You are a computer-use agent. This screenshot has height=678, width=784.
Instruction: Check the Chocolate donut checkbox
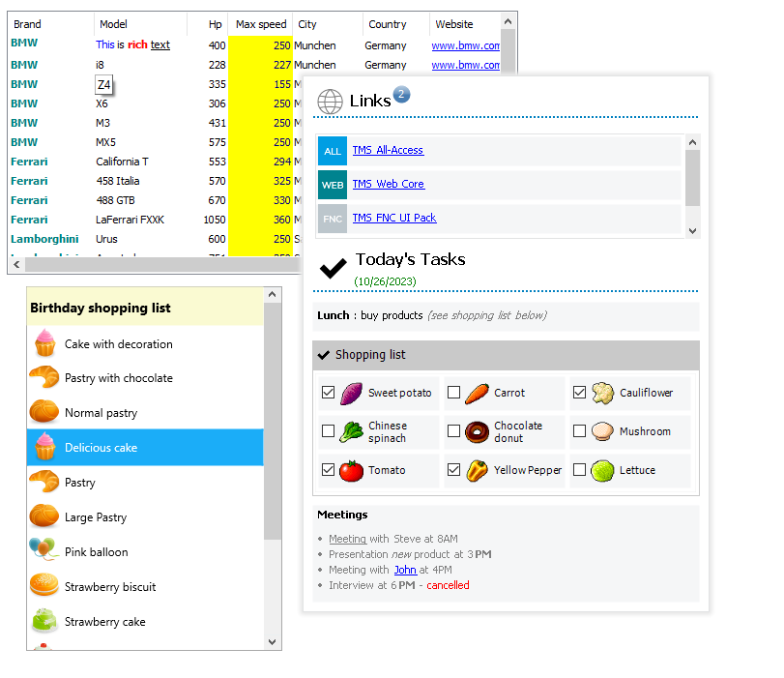pyautogui.click(x=453, y=430)
